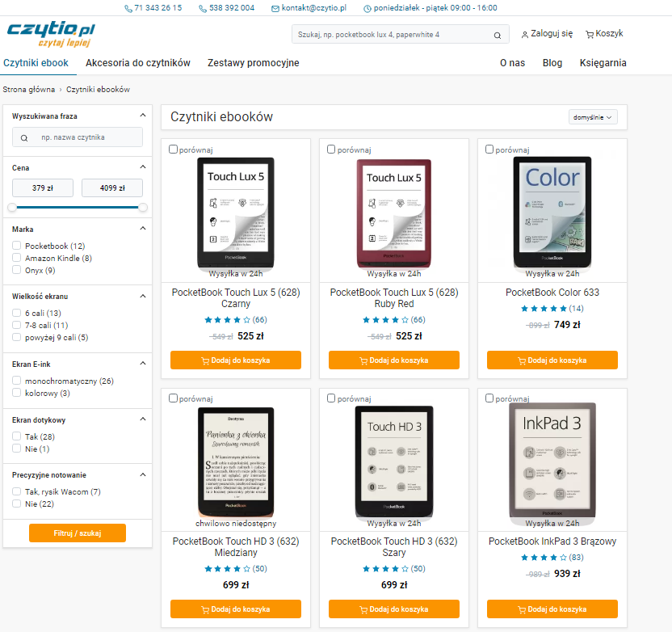Click the Zaloguj się user icon
The image size is (672, 632).
(x=524, y=35)
